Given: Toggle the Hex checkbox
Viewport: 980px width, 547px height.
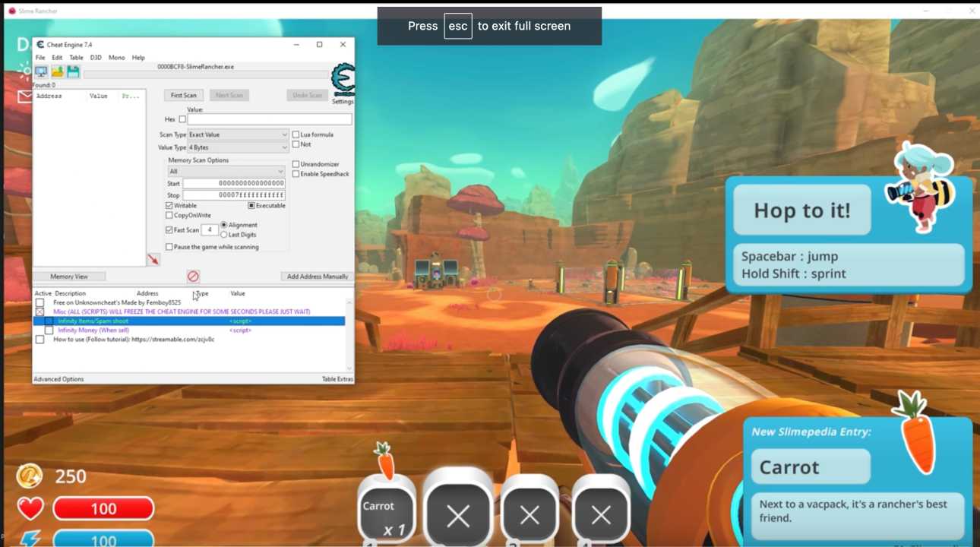Looking at the screenshot, I should click(182, 119).
